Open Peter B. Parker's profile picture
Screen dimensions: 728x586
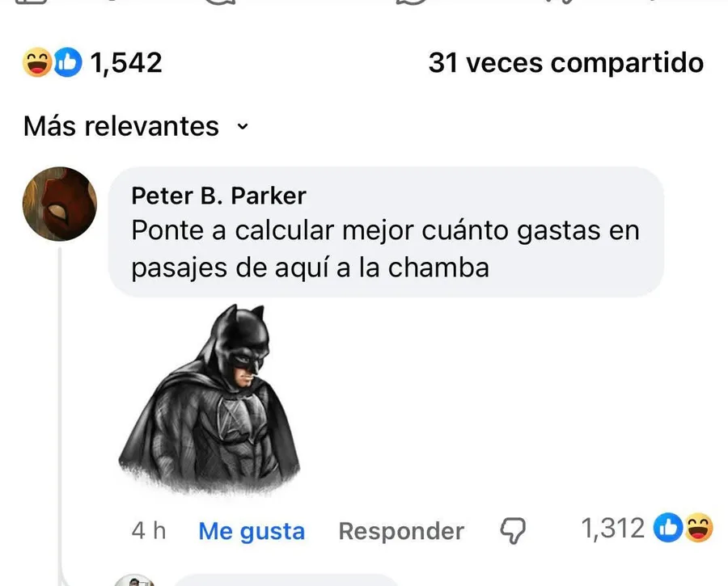(x=60, y=204)
